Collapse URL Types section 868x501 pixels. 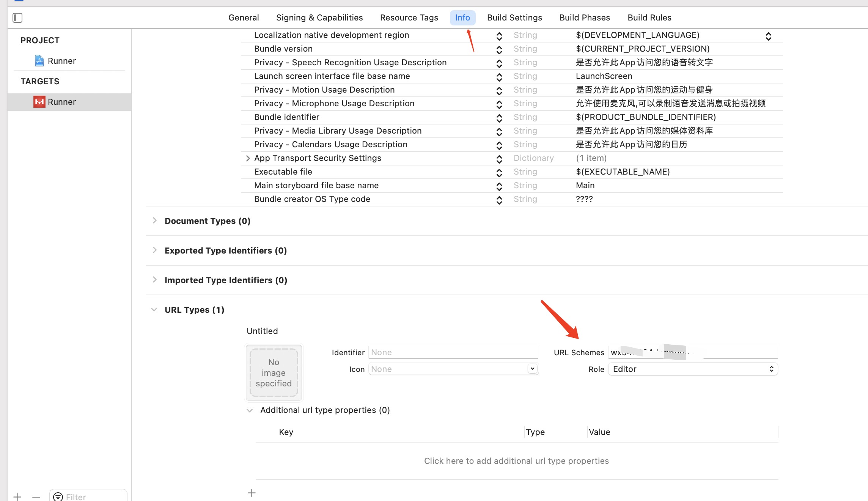pyautogui.click(x=154, y=309)
